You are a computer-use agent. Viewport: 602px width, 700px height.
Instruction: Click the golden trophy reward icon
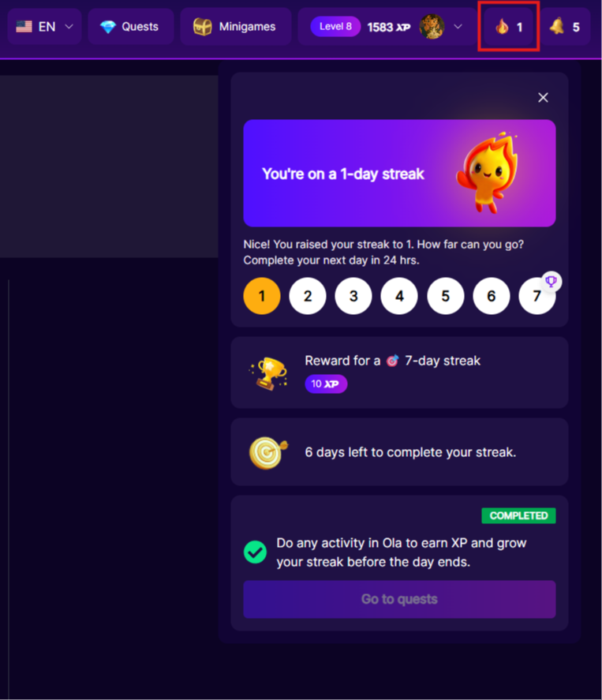coord(267,372)
